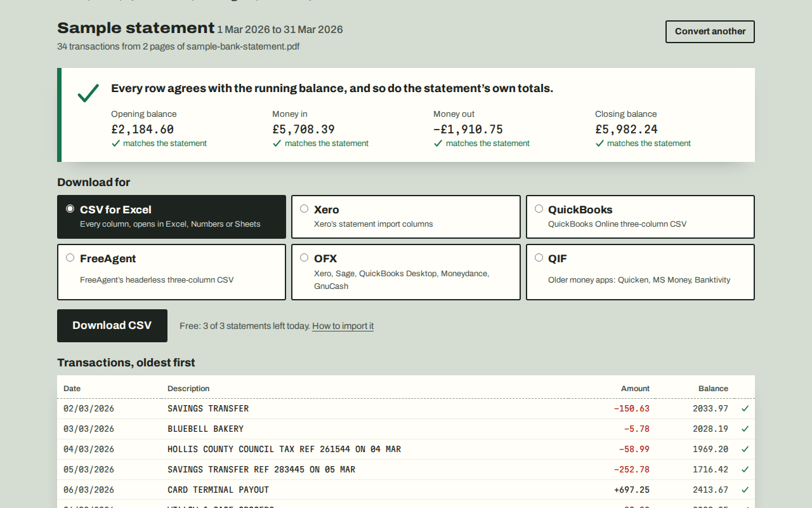Click the Date column header

(x=72, y=389)
